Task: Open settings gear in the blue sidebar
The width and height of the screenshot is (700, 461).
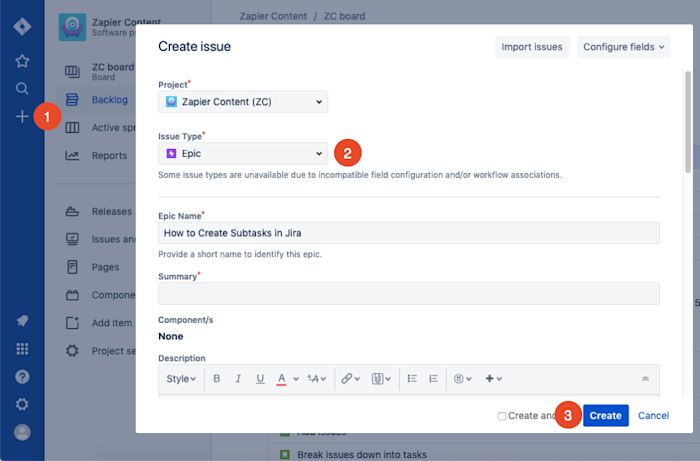Action: [x=22, y=404]
